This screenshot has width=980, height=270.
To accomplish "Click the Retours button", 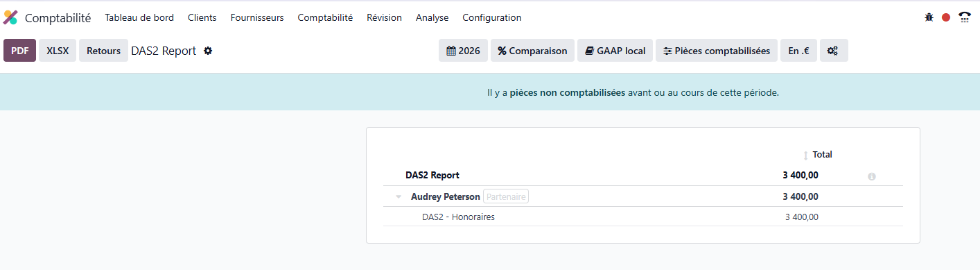I will coord(103,51).
